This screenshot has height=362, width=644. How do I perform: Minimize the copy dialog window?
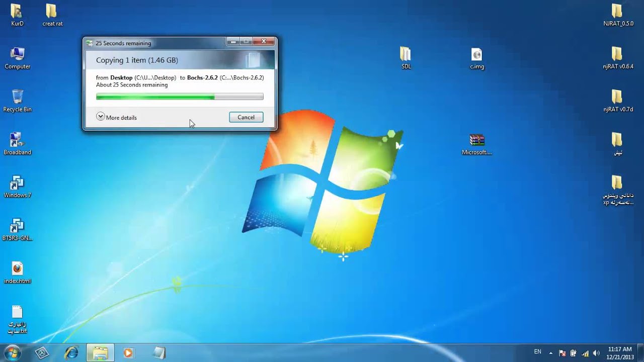232,42
